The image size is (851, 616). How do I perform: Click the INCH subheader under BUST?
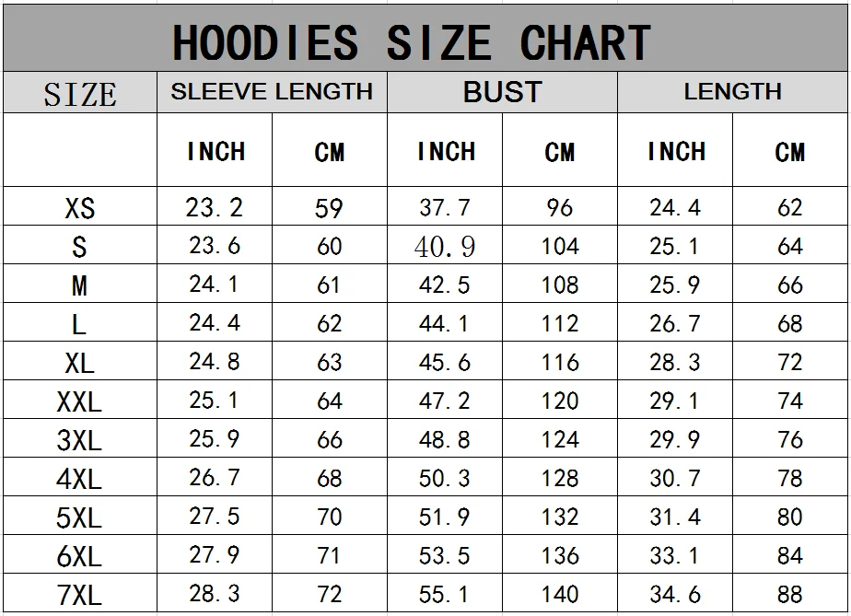pos(446,152)
